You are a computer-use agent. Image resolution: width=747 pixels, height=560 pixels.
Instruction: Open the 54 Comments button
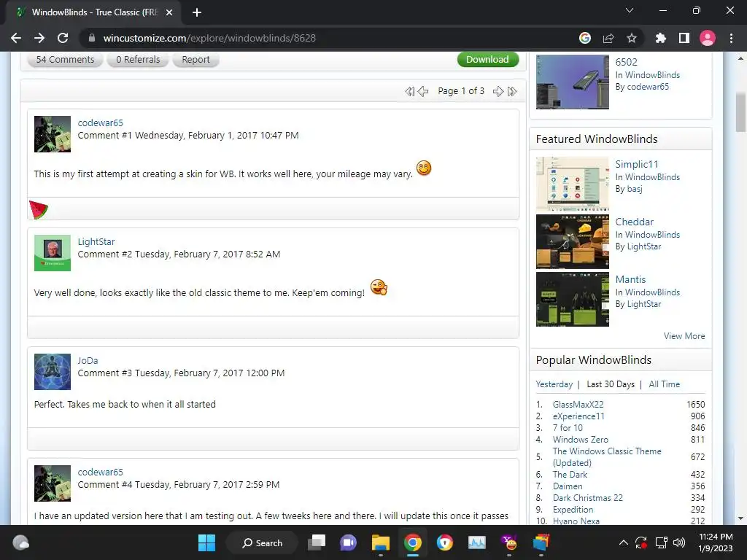pyautogui.click(x=65, y=60)
